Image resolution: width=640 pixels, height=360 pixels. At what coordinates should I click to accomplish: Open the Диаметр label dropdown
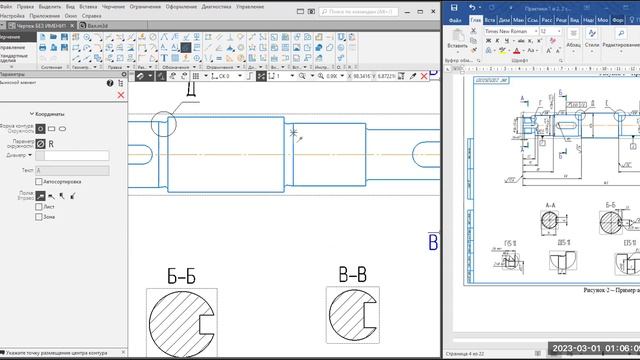30,155
